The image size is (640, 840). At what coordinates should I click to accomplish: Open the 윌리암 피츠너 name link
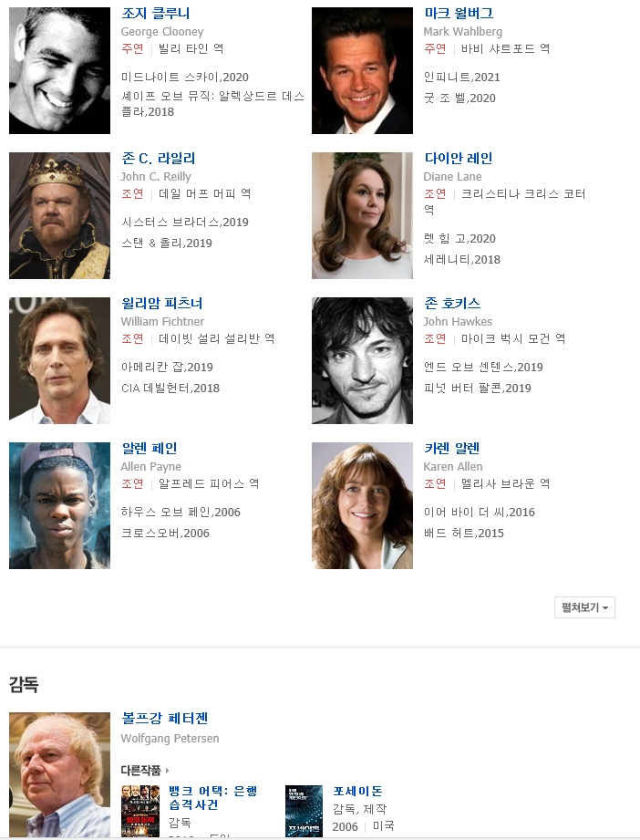click(x=161, y=304)
